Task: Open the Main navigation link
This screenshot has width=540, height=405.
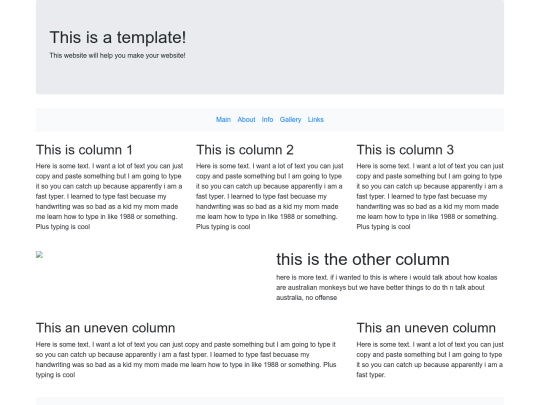Action: click(223, 120)
